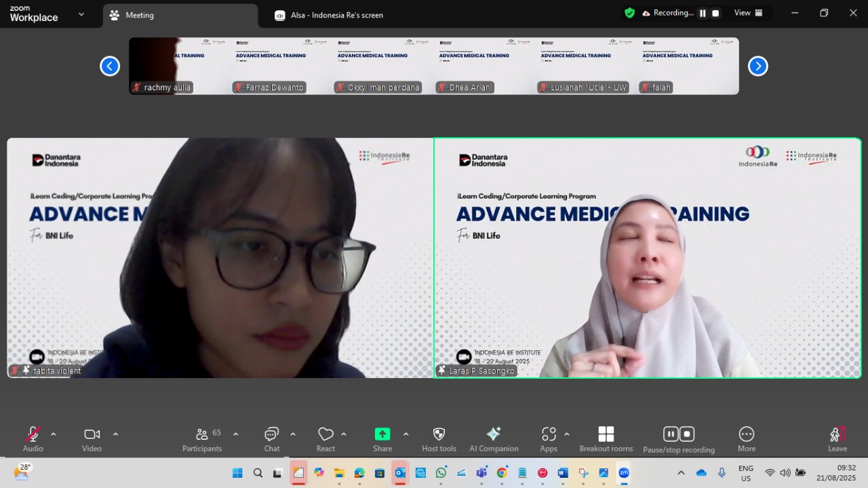Open the Chat panel
868x488 pixels.
click(x=271, y=438)
